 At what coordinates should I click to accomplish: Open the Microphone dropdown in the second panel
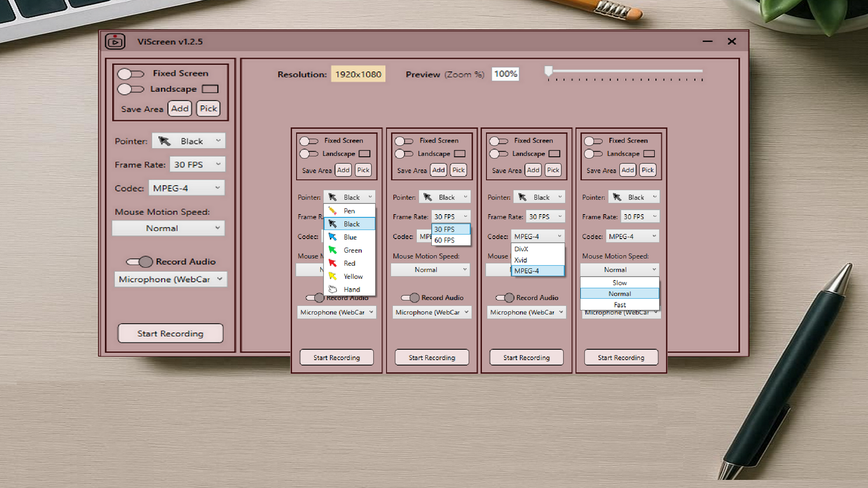click(x=431, y=312)
